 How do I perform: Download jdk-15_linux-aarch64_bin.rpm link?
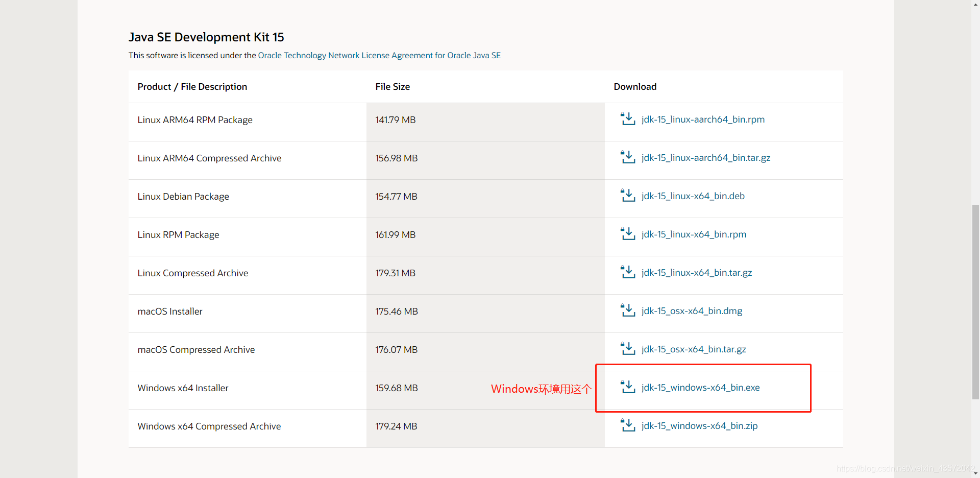[x=703, y=119]
